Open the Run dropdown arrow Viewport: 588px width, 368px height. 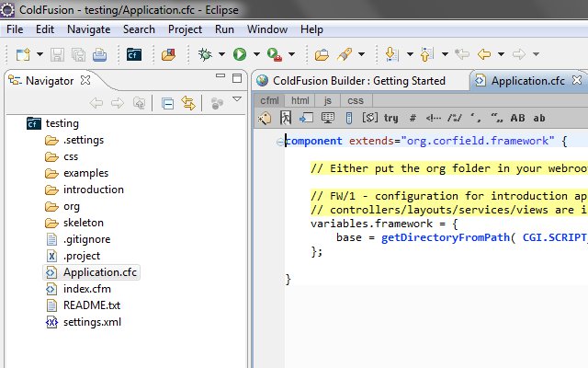pos(256,54)
